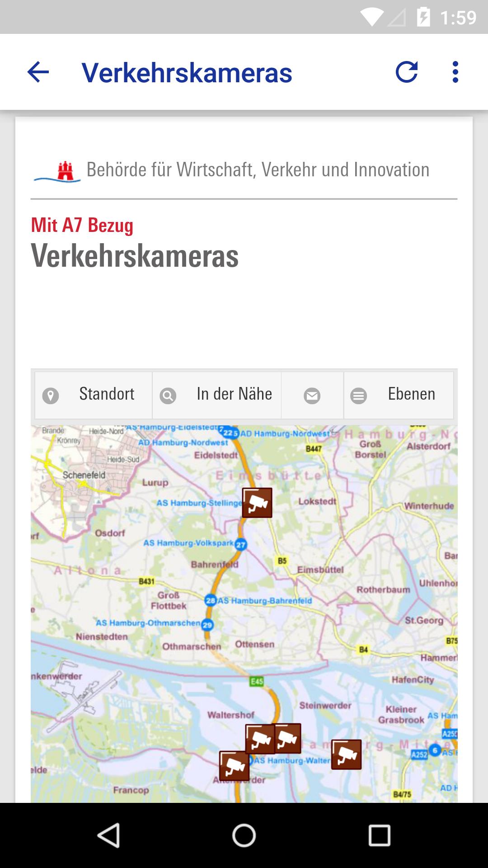Expand the Ebenen layers menu
This screenshot has width=488, height=868.
[x=399, y=395]
